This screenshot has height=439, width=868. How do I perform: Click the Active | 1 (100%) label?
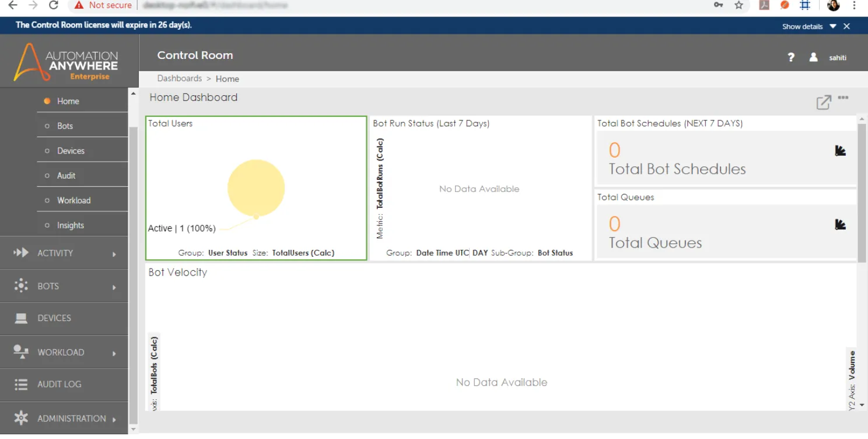(182, 228)
